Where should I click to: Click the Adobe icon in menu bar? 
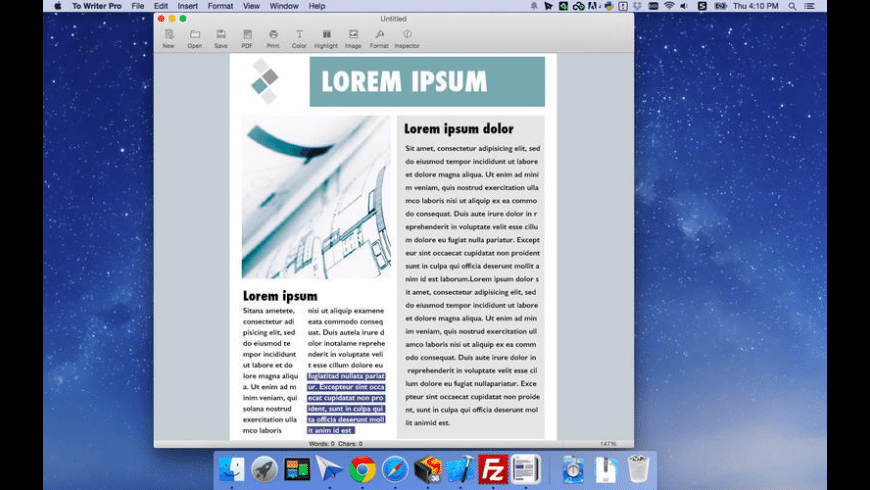point(593,6)
